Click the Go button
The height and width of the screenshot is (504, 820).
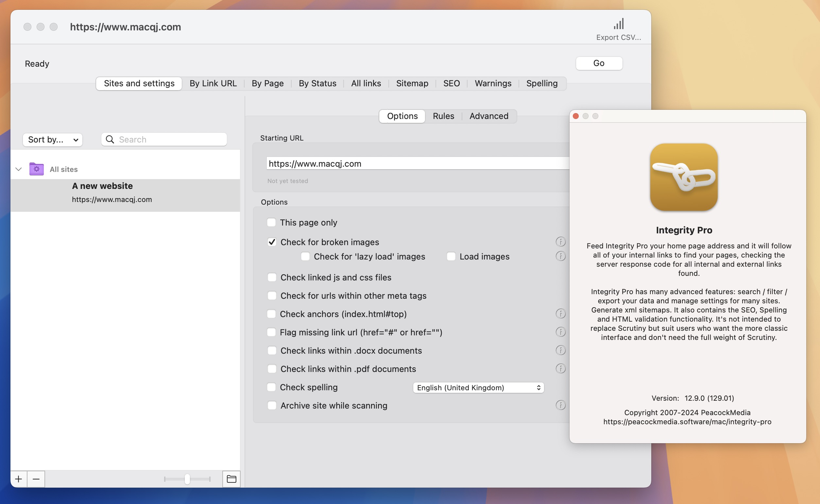coord(599,63)
